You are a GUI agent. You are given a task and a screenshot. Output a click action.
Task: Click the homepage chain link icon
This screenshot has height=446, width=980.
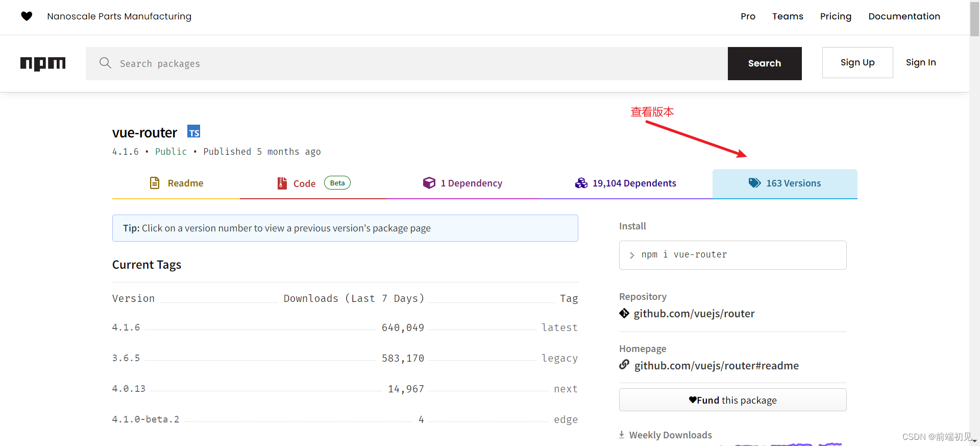[x=624, y=365]
